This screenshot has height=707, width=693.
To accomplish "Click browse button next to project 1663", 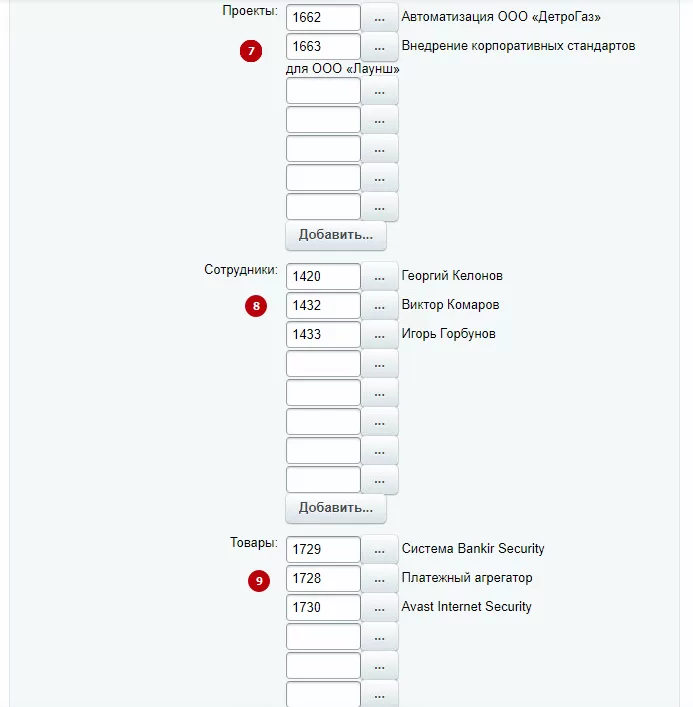I will [380, 47].
